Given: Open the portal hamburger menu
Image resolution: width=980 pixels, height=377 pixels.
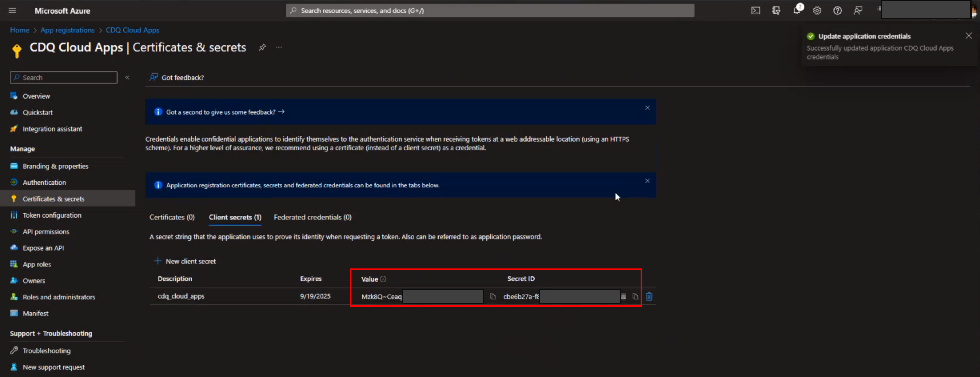Looking at the screenshot, I should click(12, 11).
